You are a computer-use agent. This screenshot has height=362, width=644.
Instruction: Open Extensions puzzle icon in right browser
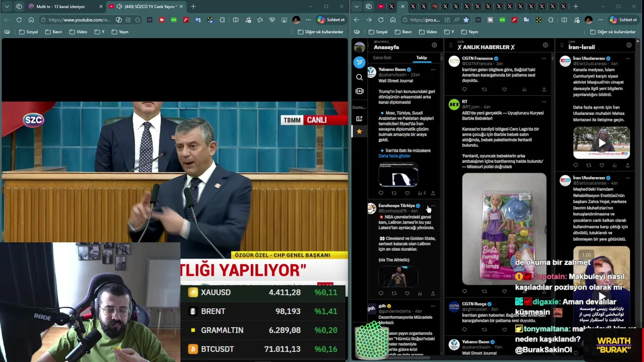pos(550,20)
